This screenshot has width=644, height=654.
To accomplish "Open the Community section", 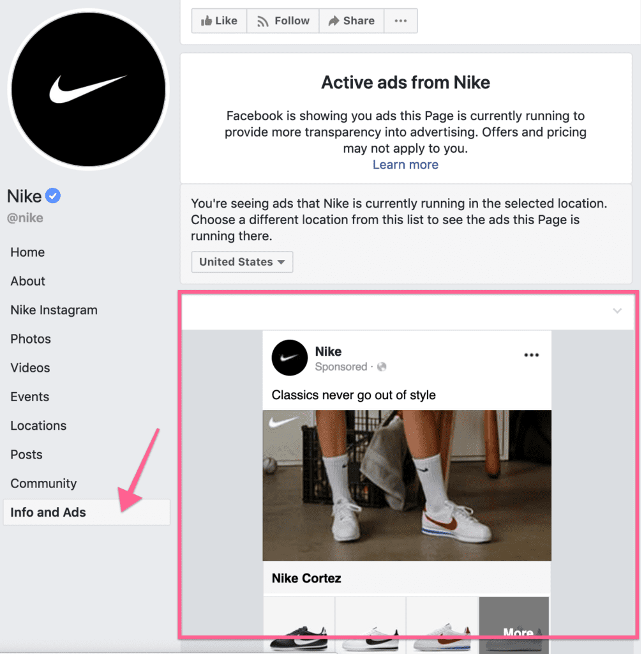I will tap(43, 483).
